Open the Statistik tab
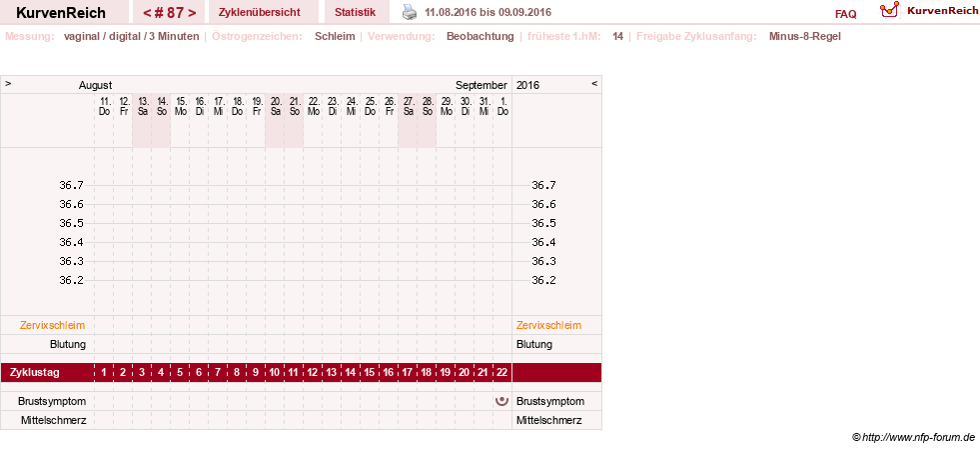 355,13
